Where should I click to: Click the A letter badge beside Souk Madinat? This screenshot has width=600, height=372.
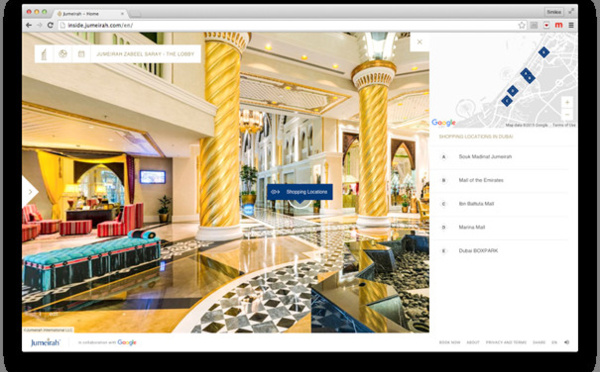tap(443, 157)
